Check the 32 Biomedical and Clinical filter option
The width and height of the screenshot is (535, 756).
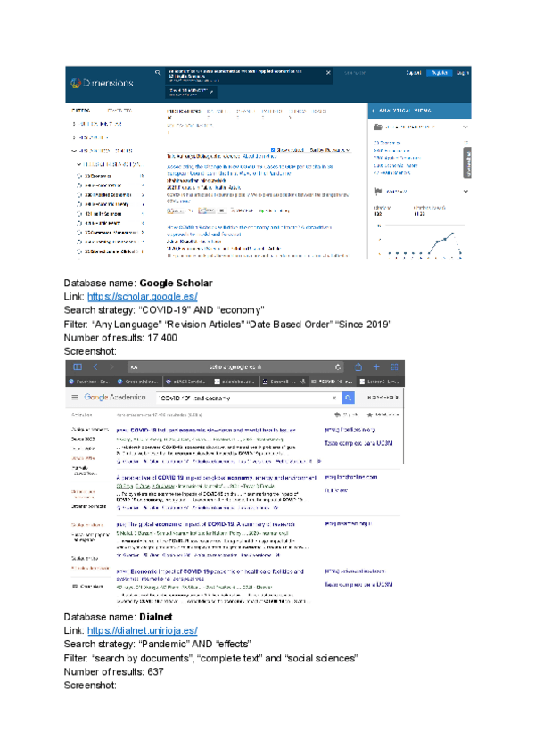pyautogui.click(x=79, y=251)
